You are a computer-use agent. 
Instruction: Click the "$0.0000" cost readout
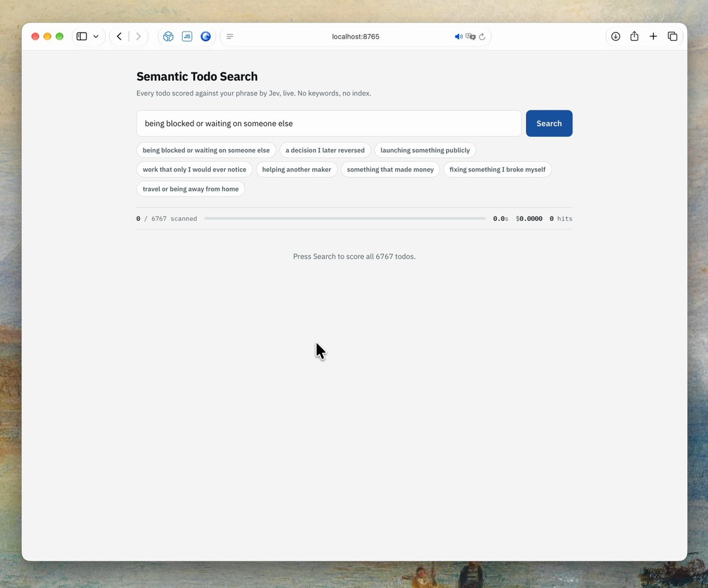[529, 218]
